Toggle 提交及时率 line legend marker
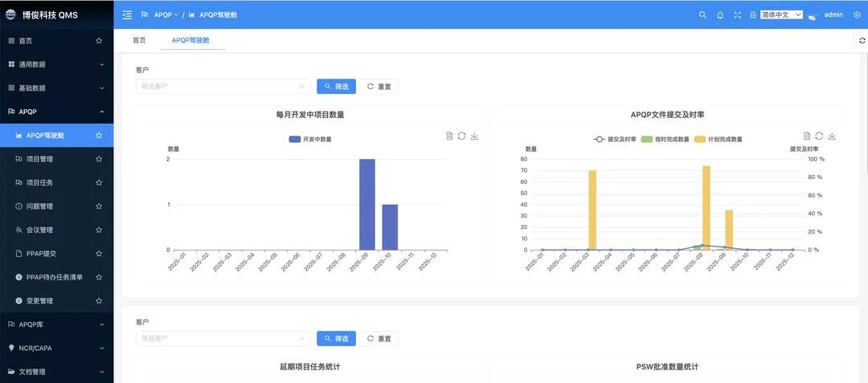 (x=599, y=139)
